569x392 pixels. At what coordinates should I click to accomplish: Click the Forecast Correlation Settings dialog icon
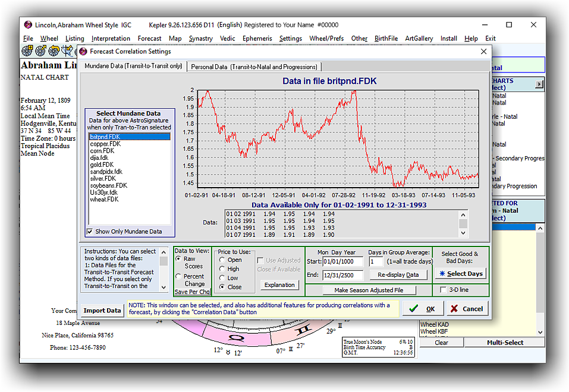(83, 52)
